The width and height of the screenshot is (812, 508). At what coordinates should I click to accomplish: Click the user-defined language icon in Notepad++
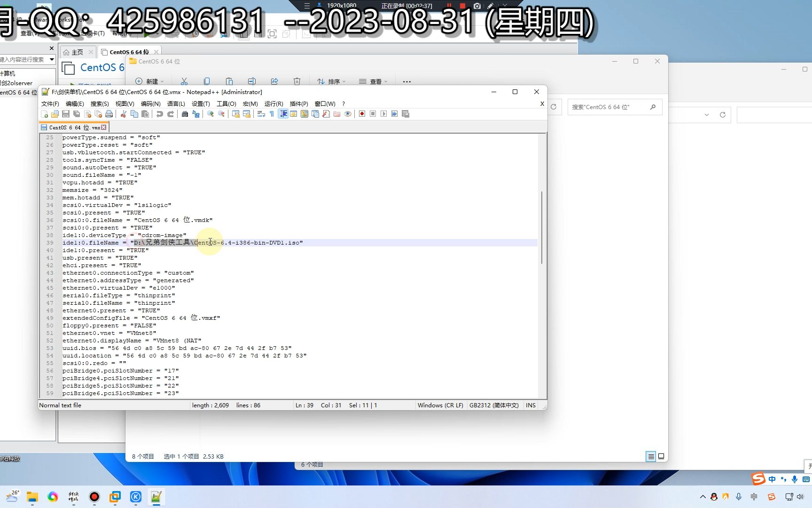point(294,114)
